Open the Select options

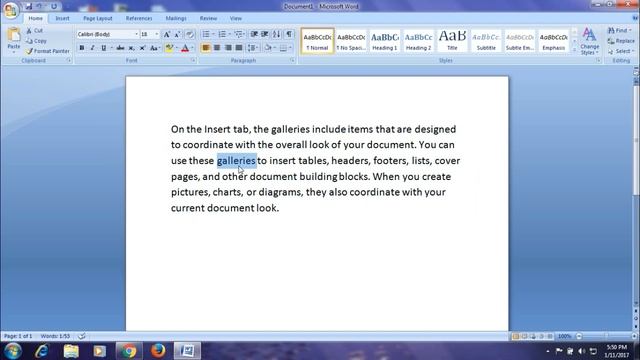620,51
